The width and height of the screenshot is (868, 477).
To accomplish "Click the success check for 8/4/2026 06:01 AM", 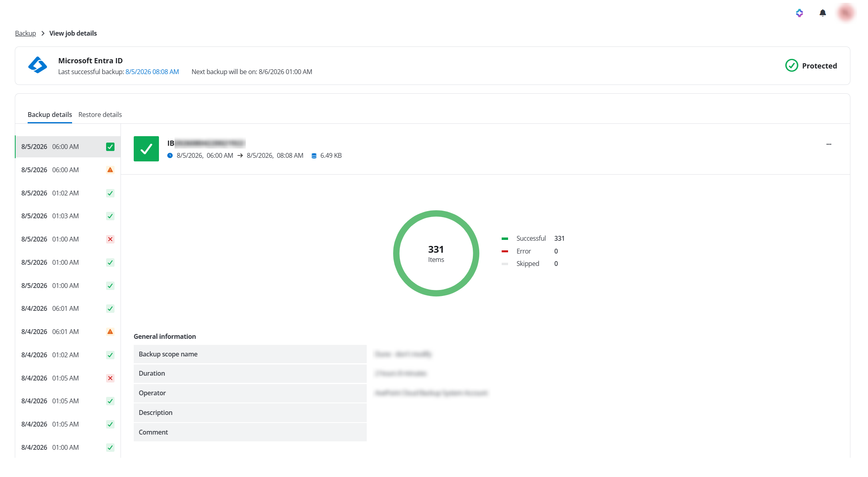I will pos(110,309).
